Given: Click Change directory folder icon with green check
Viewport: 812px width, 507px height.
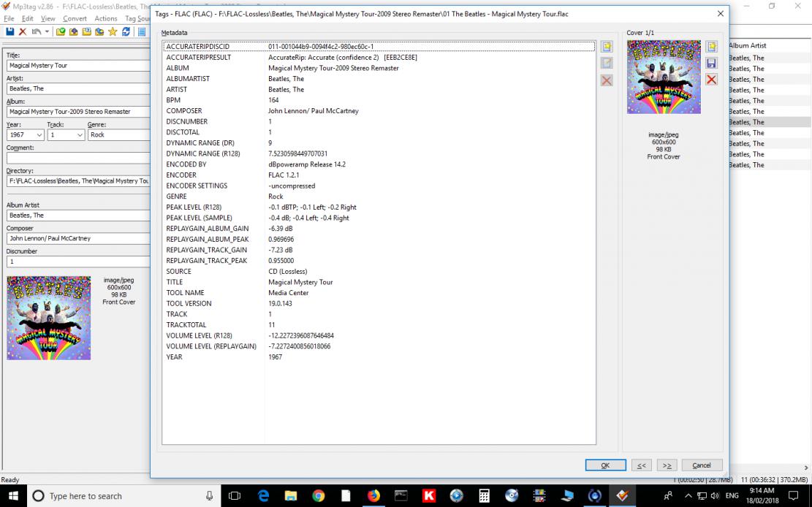Looking at the screenshot, I should pos(61,31).
